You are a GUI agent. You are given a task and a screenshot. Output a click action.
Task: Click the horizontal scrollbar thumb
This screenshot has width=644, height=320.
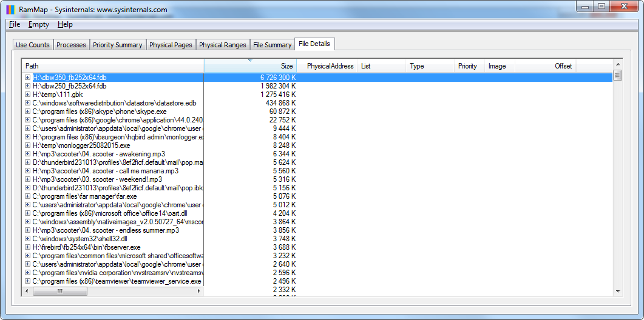60,291
